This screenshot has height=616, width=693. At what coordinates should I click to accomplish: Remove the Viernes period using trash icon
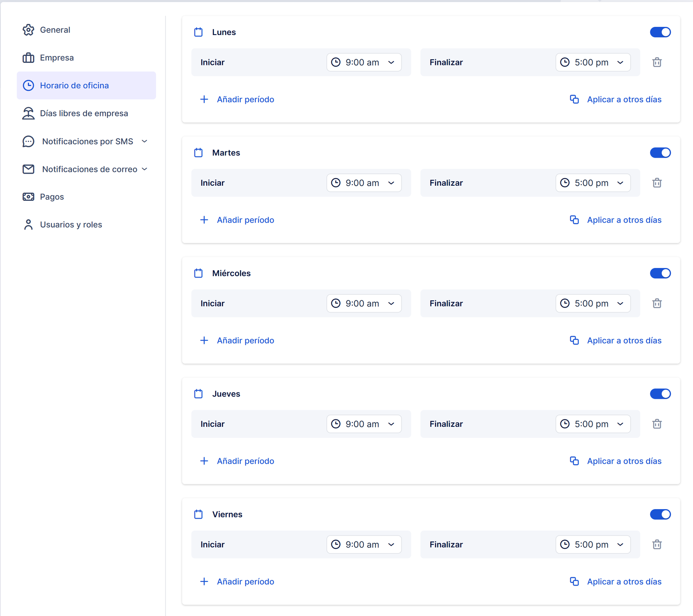[657, 545]
